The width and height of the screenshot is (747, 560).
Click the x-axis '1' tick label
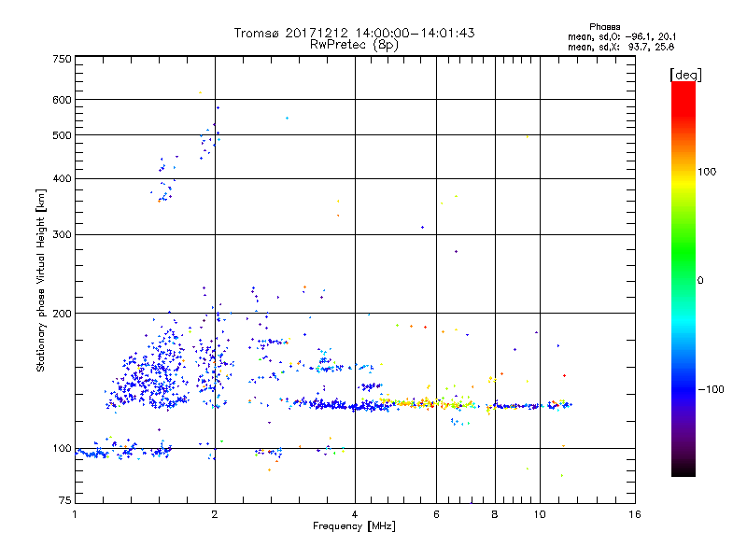point(75,514)
